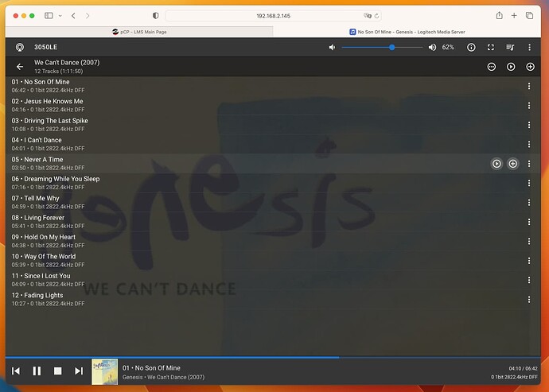Click now playing title in bottom bar
Image resolution: width=549 pixels, height=392 pixels.
pyautogui.click(x=151, y=368)
